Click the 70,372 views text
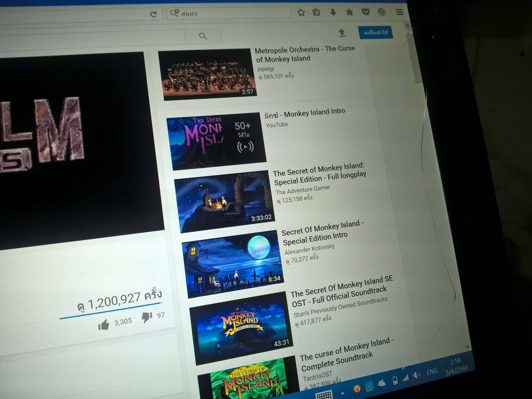Viewport: 532px width, 399px height. pyautogui.click(x=302, y=259)
